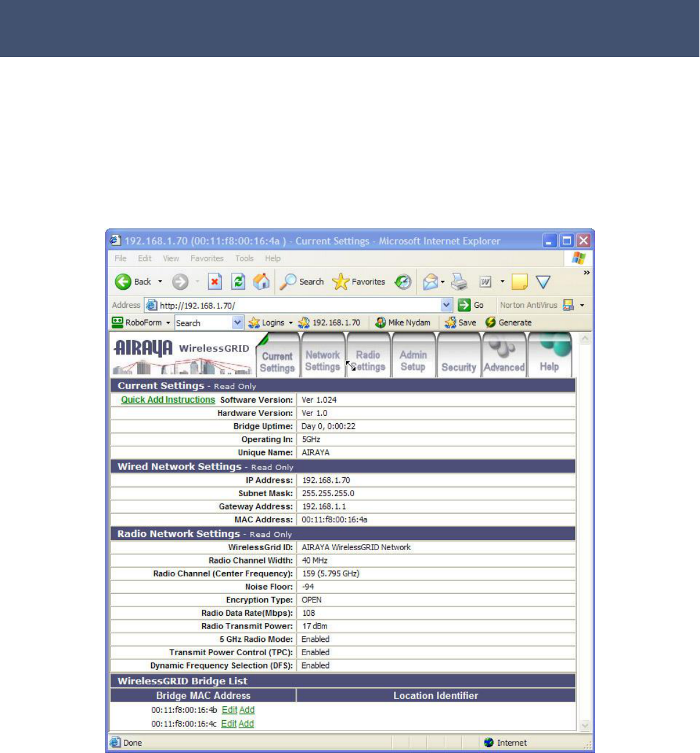Click the Gateway Address value 192.168.1.1
Viewport: 700px width, 753px height.
point(324,506)
